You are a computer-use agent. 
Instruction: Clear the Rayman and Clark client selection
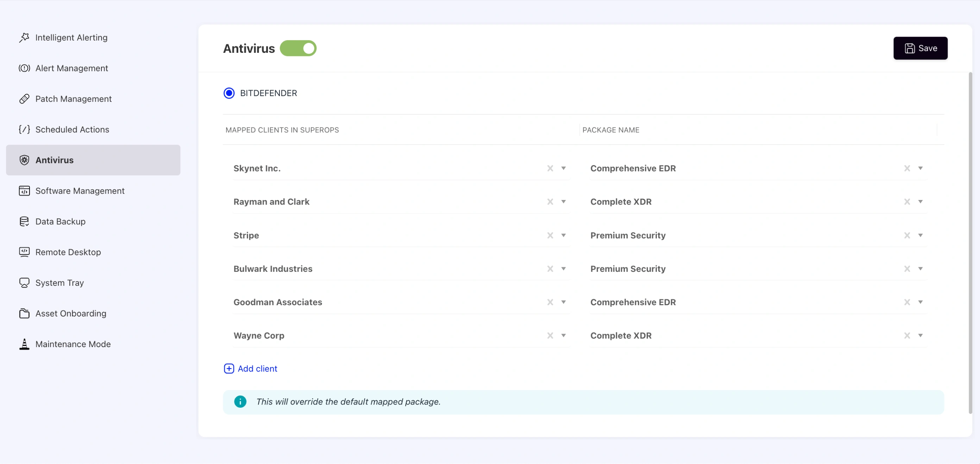click(550, 202)
